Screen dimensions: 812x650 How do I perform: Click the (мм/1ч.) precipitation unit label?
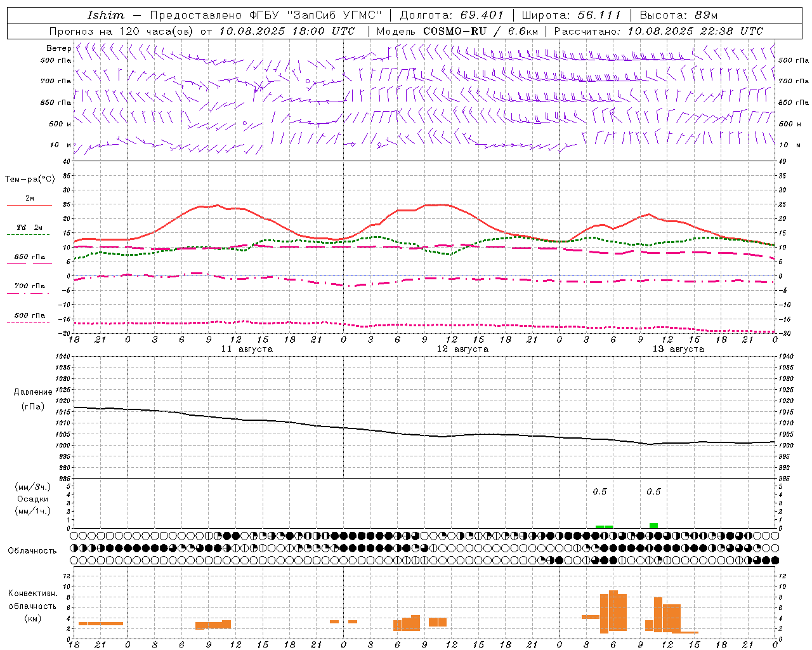pos(33,511)
